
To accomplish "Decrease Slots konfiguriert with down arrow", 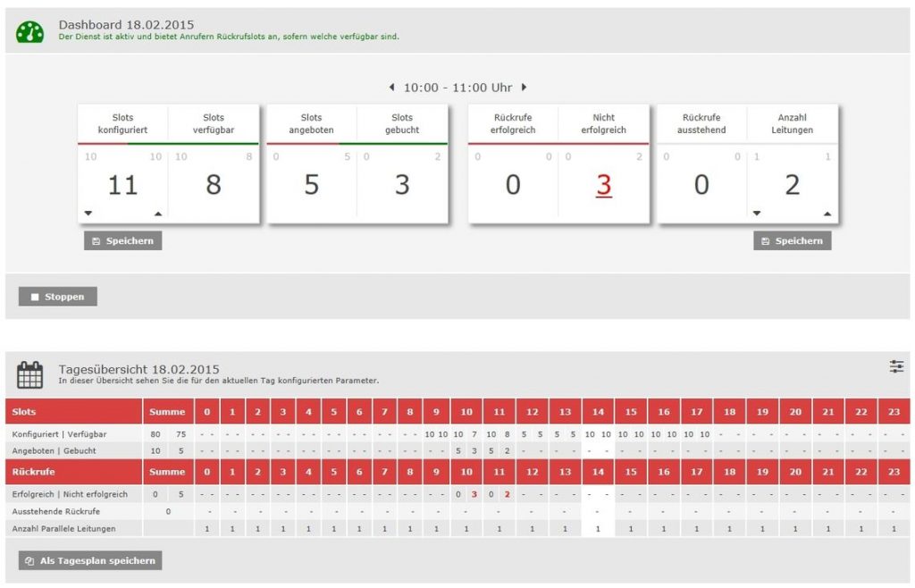I will [x=88, y=213].
